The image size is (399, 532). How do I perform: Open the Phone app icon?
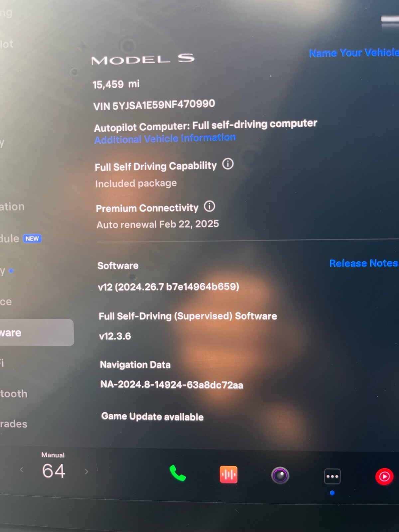tap(178, 473)
